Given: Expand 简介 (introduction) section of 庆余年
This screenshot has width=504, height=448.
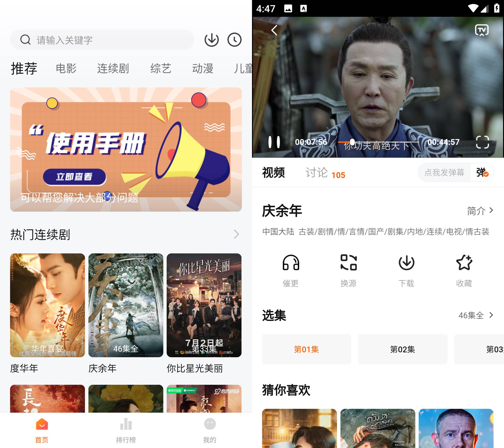Looking at the screenshot, I should coord(480,211).
